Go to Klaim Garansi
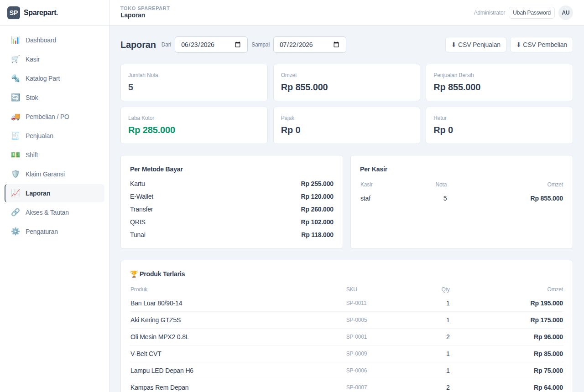 (54, 174)
